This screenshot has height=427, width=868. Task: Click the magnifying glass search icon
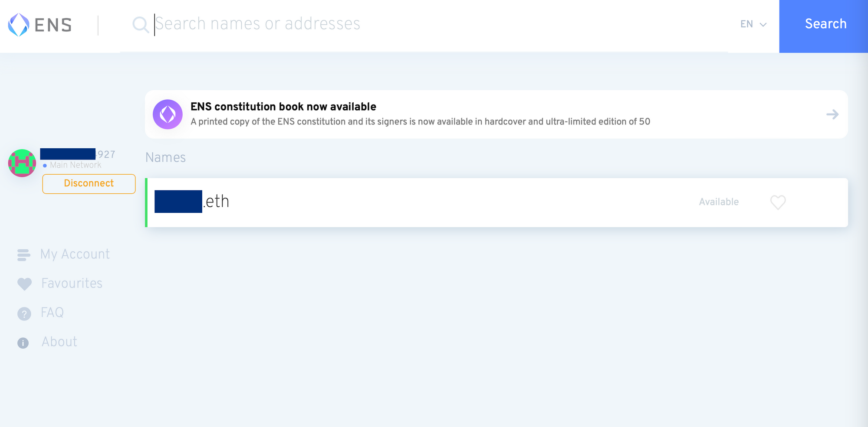(140, 24)
